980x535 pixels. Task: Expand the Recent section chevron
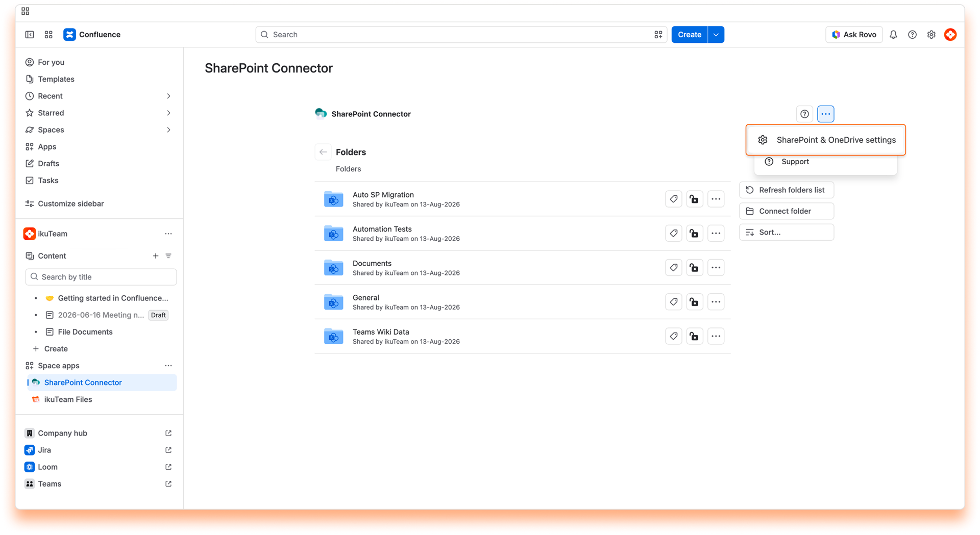coord(168,96)
